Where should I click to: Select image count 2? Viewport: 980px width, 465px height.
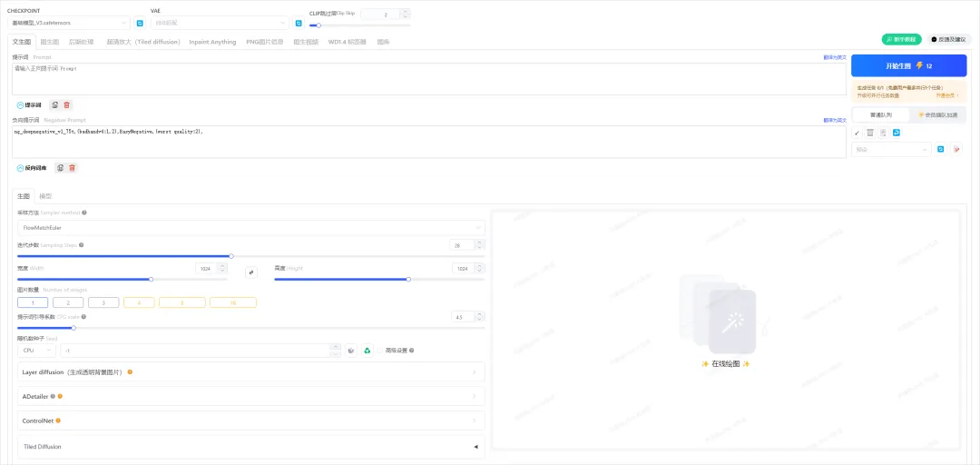pyautogui.click(x=68, y=302)
